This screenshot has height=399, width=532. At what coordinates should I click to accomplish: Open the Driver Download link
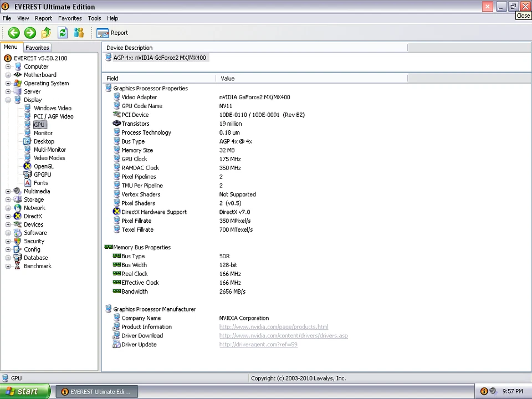point(283,336)
